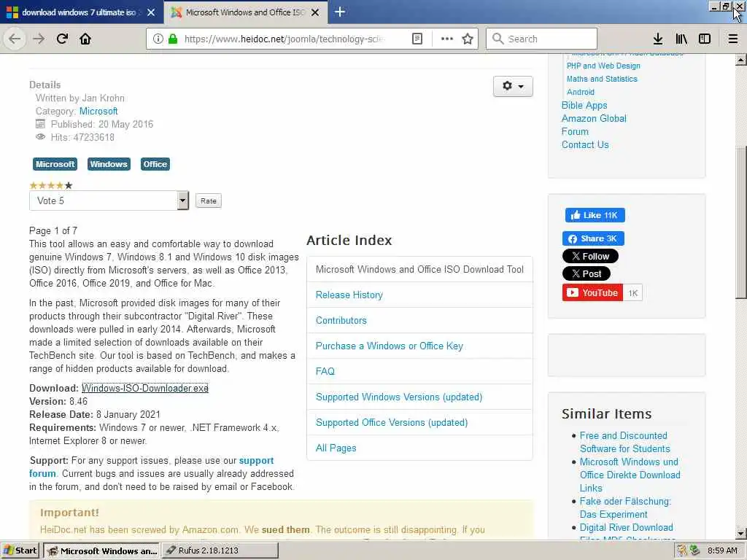This screenshot has width=747, height=560.
Task: Click the Rate button
Action: coord(208,201)
